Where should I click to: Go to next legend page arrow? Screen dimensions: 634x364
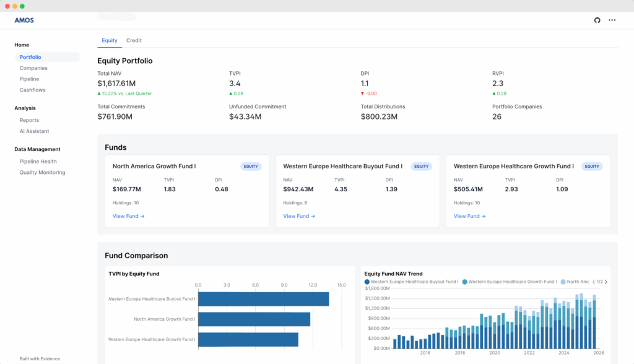click(x=606, y=282)
